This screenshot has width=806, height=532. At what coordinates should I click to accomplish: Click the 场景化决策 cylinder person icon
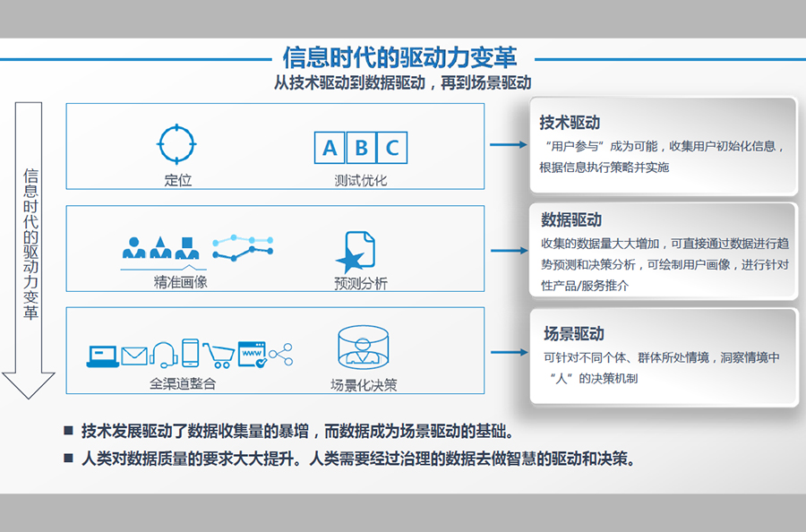(363, 348)
